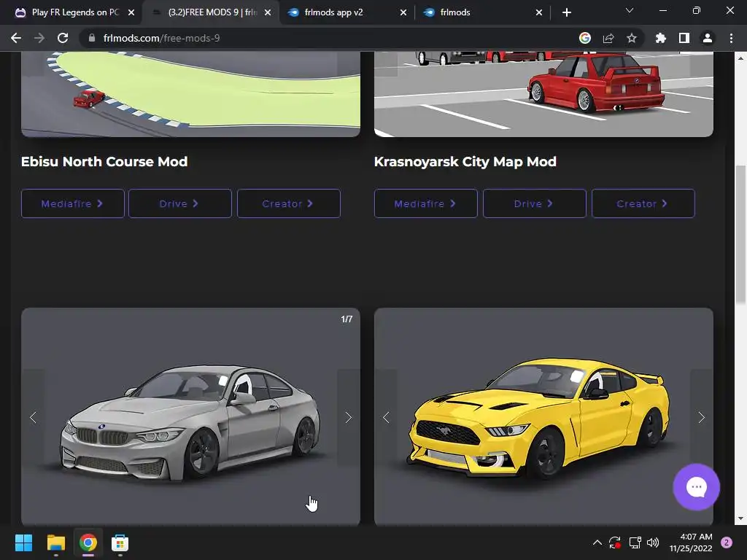Image resolution: width=747 pixels, height=560 pixels.
Task: Show next slide of BMW gallery
Action: point(348,418)
